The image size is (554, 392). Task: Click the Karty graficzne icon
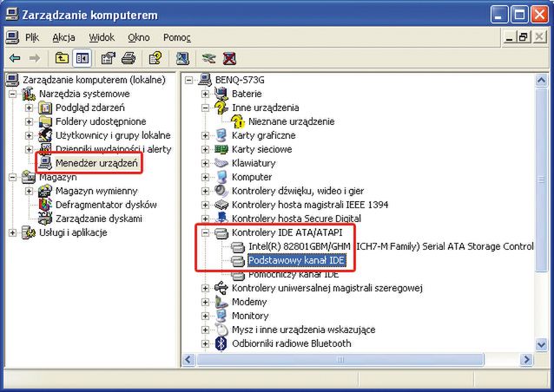tap(221, 135)
